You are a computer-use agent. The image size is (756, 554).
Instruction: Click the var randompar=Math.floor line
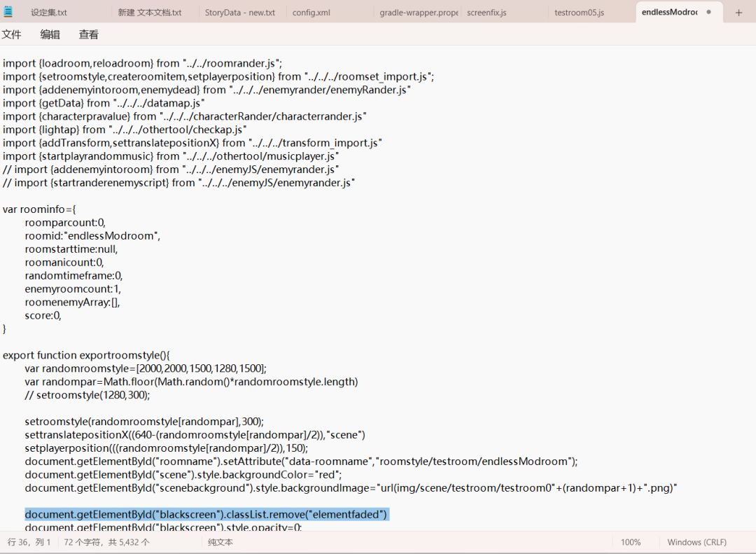click(191, 382)
